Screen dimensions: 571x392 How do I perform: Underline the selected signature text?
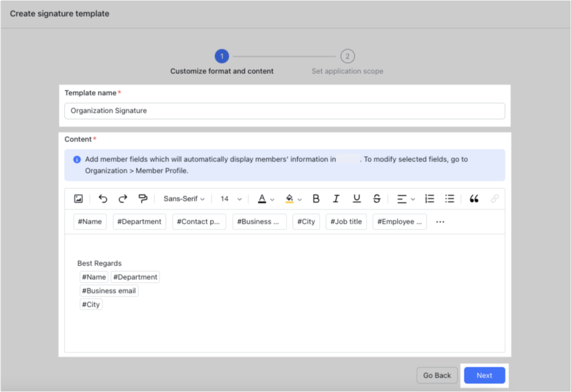[x=356, y=199]
